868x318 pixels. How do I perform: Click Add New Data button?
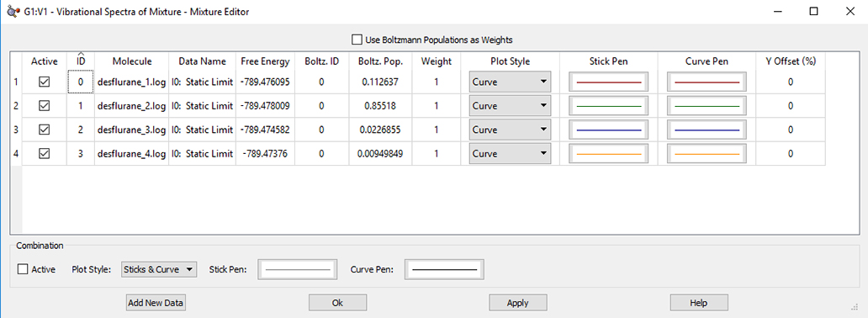click(156, 303)
